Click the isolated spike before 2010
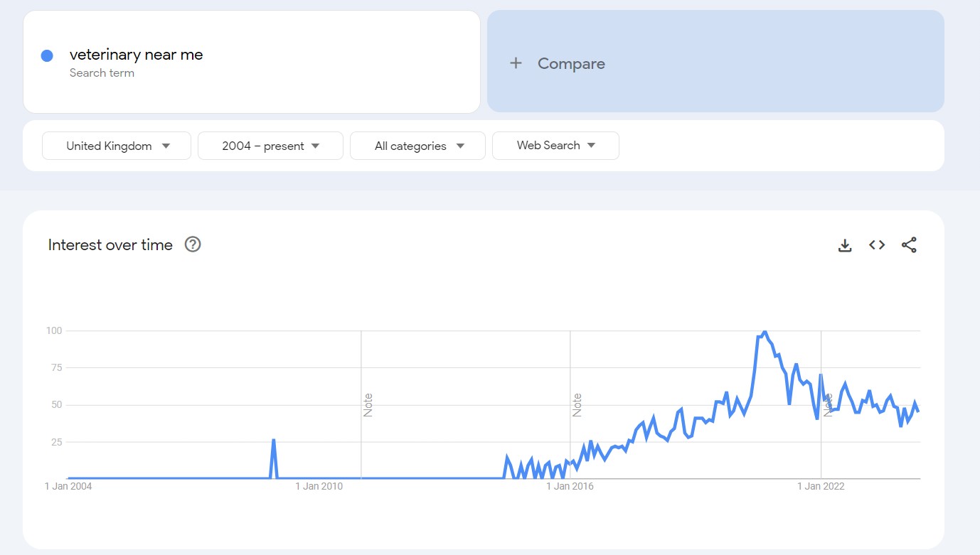 coord(274,441)
